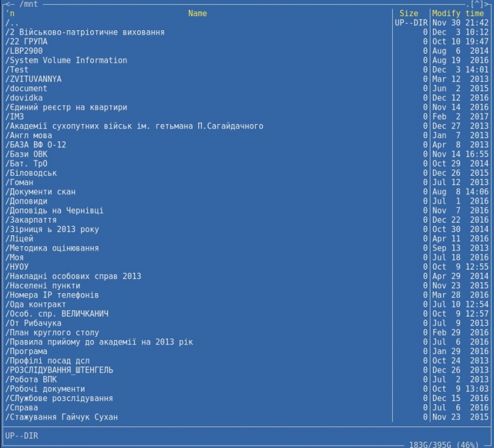Select the parent directory /.. entry
This screenshot has width=494, height=448.
12,23
